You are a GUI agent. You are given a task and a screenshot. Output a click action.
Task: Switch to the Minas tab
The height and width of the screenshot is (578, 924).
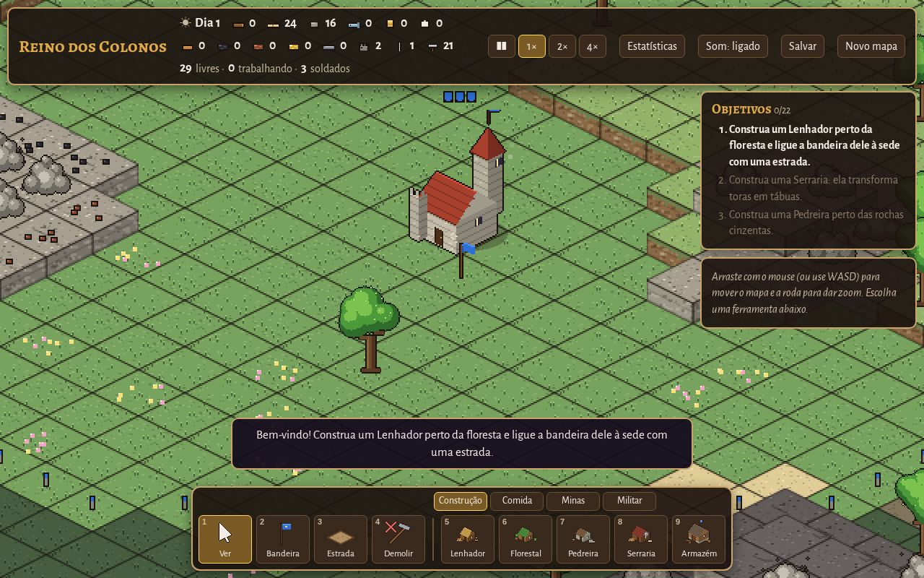(x=573, y=501)
